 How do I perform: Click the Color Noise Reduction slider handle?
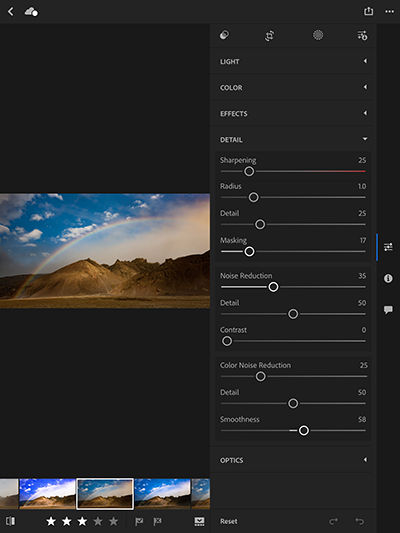(x=261, y=376)
